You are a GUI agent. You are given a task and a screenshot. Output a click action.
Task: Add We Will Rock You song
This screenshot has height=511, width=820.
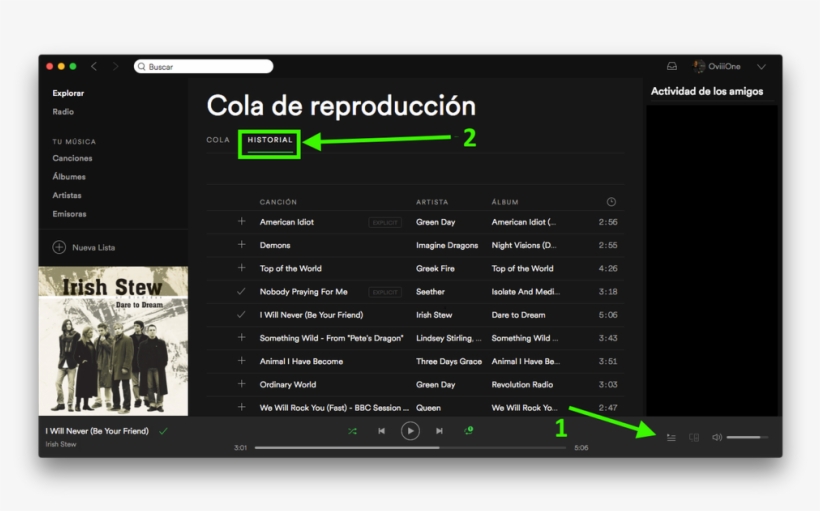tap(242, 407)
